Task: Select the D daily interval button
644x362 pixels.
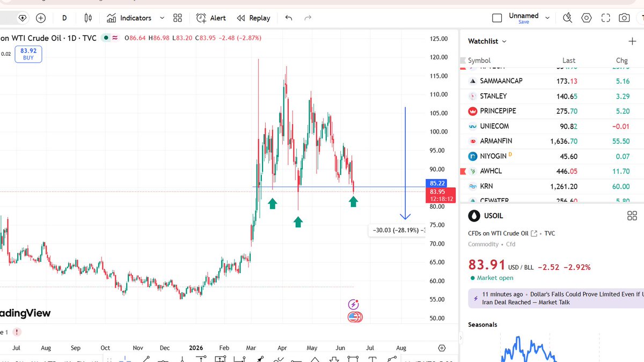Action: pyautogui.click(x=64, y=18)
